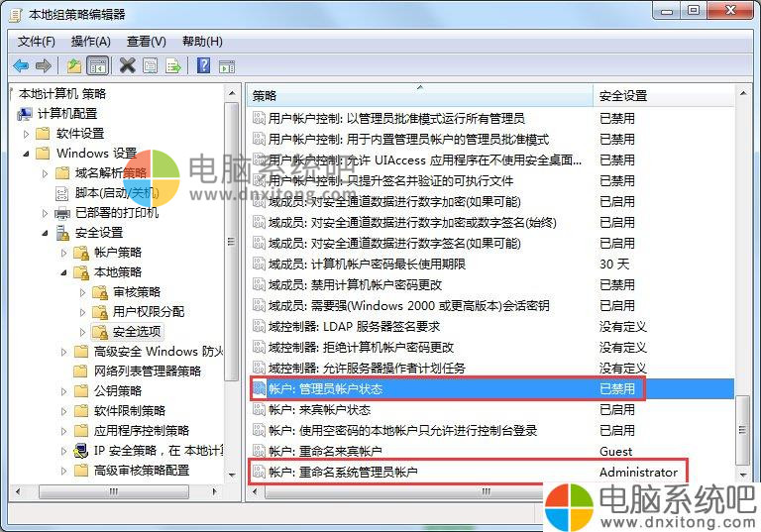Click the Properties toolbar icon
This screenshot has width=761, height=532.
tap(150, 65)
